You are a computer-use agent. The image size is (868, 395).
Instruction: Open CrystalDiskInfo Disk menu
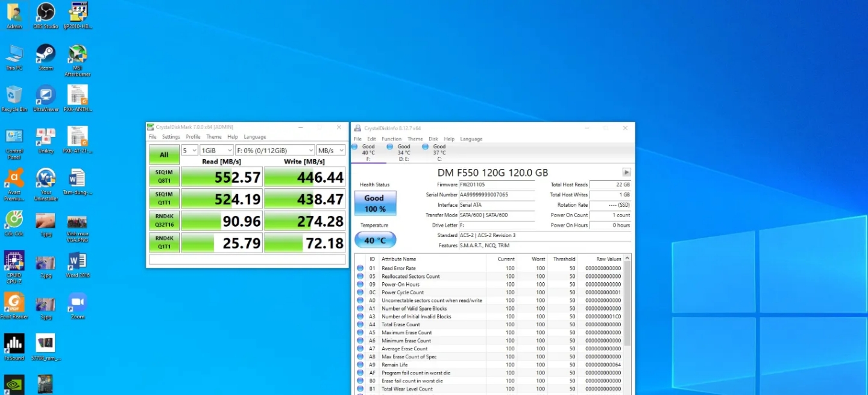coord(433,139)
